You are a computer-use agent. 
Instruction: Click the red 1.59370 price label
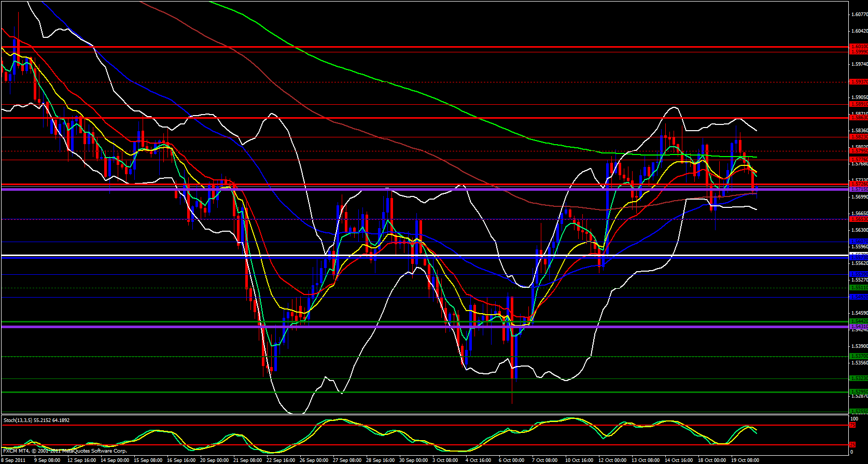pos(858,81)
